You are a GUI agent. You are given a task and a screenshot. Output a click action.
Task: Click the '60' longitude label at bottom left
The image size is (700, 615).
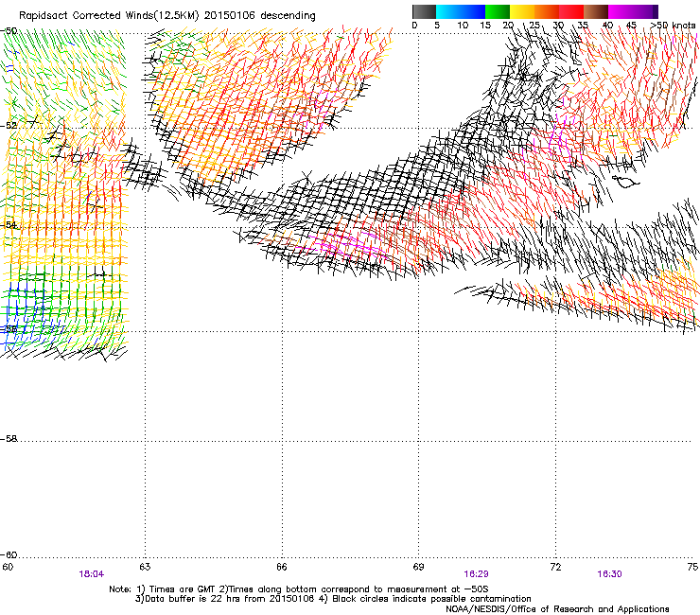8,567
